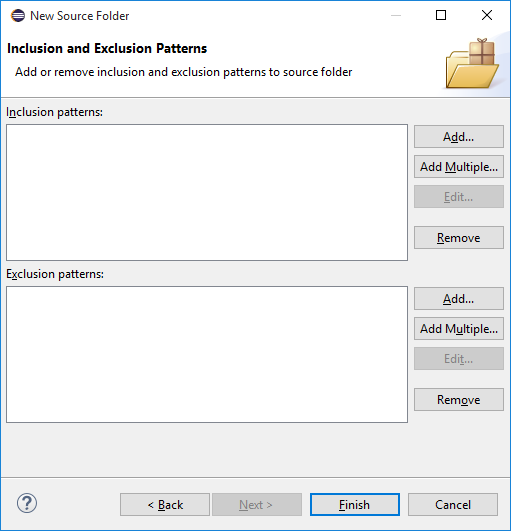The width and height of the screenshot is (511, 531).
Task: Close the New Source Folder dialog
Action: click(x=487, y=15)
